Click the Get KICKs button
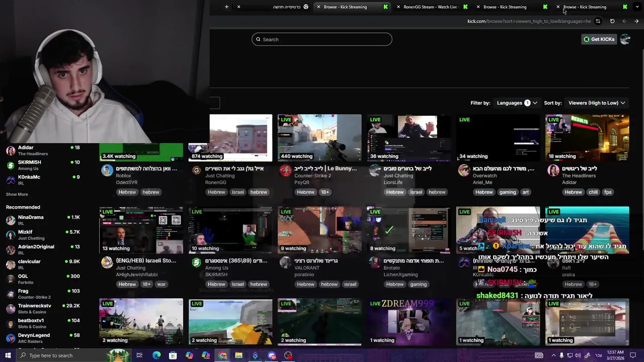Viewport: 644px width, 362px height. pos(599,39)
